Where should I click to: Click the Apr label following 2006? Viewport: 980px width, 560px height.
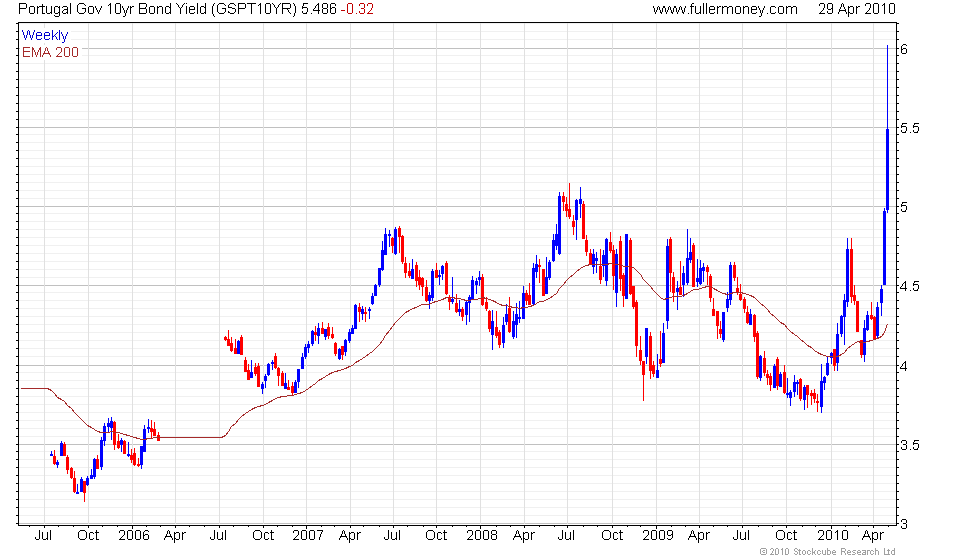click(175, 536)
